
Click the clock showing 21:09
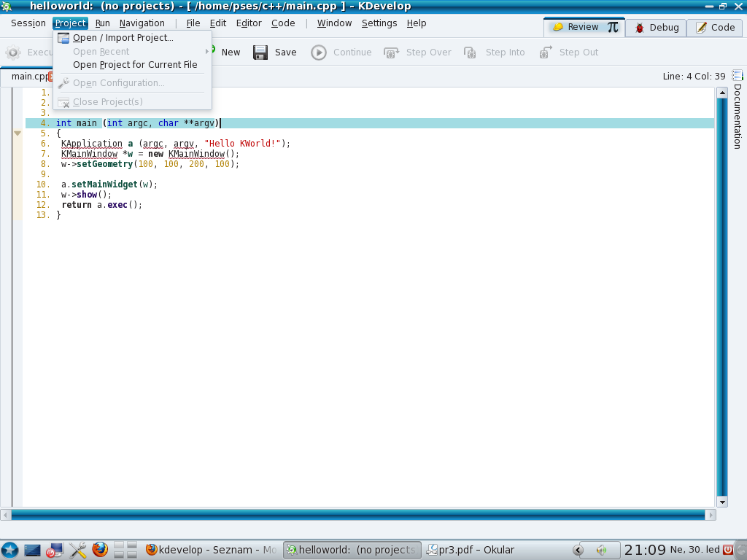pyautogui.click(x=645, y=550)
